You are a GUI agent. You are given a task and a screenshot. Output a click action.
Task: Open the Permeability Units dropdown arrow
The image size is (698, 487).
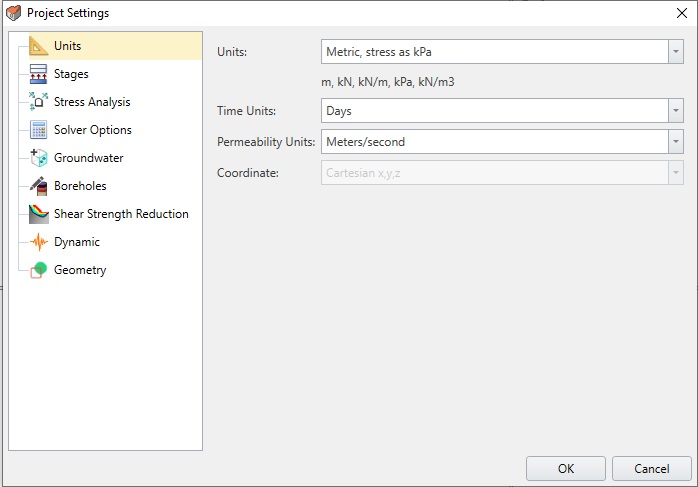coord(675,142)
